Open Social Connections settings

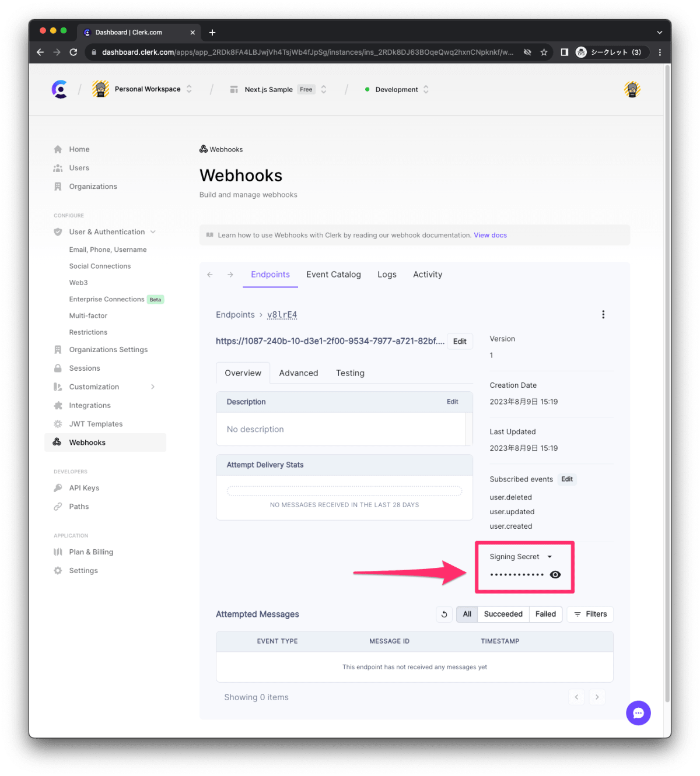pyautogui.click(x=100, y=266)
